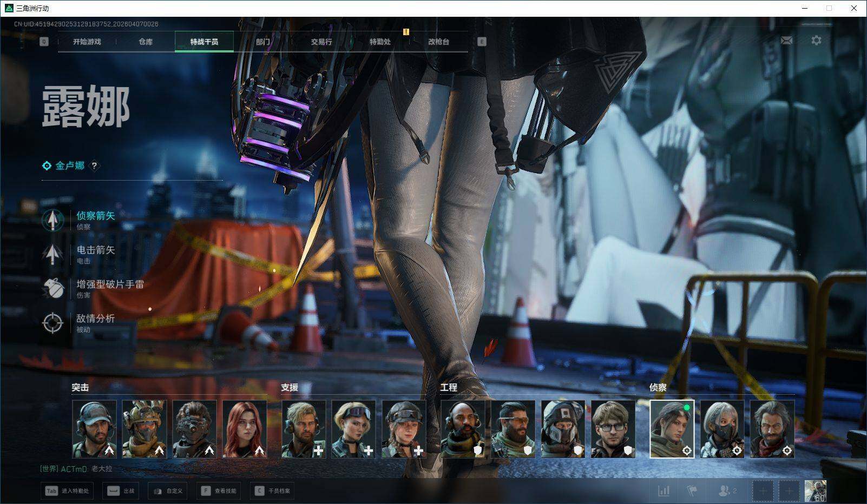Select the red-haired assault operator
This screenshot has width=867, height=504.
245,429
